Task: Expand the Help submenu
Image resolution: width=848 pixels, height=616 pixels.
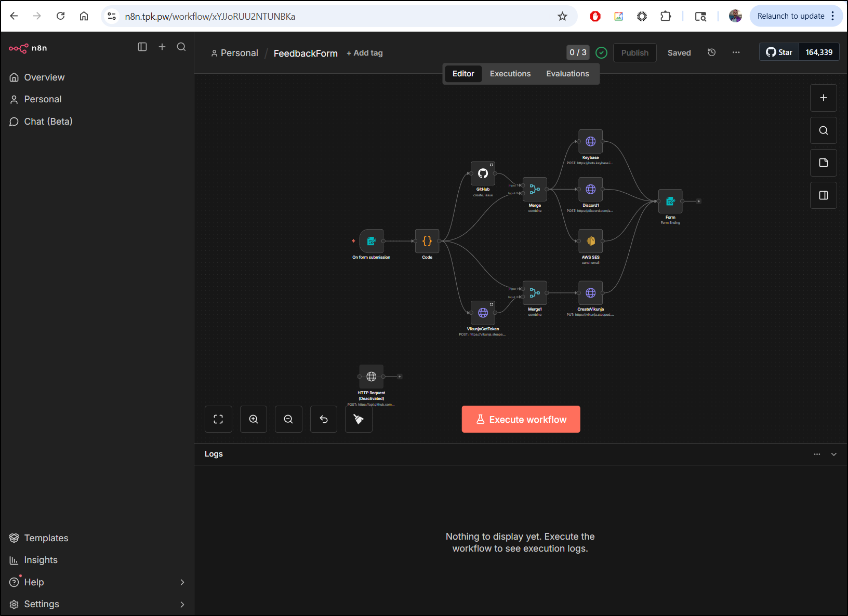Action: point(182,582)
